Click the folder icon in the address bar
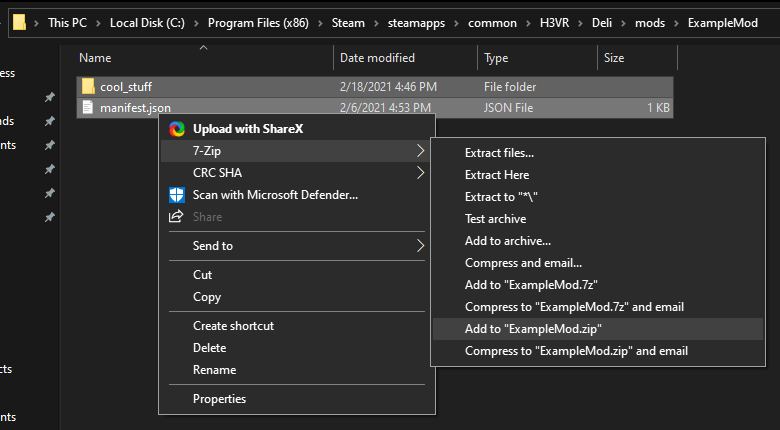The image size is (780, 430). (x=19, y=22)
